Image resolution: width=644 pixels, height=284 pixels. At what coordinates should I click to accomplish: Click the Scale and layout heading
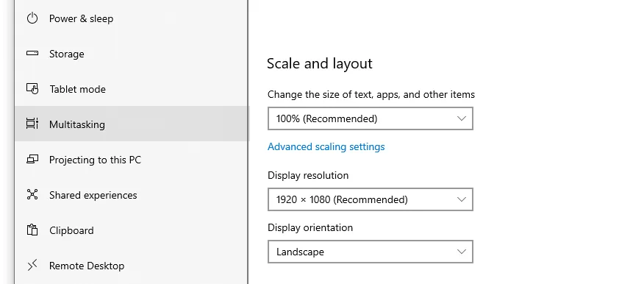[320, 63]
